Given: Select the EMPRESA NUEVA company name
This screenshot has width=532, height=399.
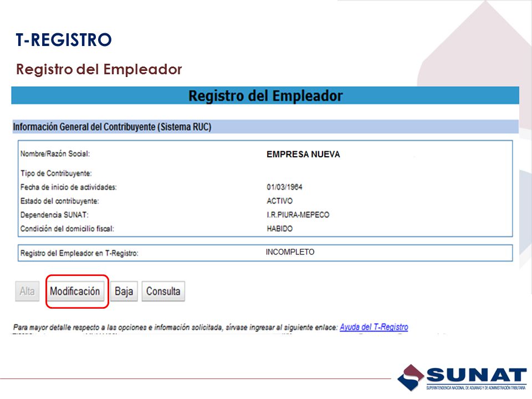Looking at the screenshot, I should [x=303, y=155].
